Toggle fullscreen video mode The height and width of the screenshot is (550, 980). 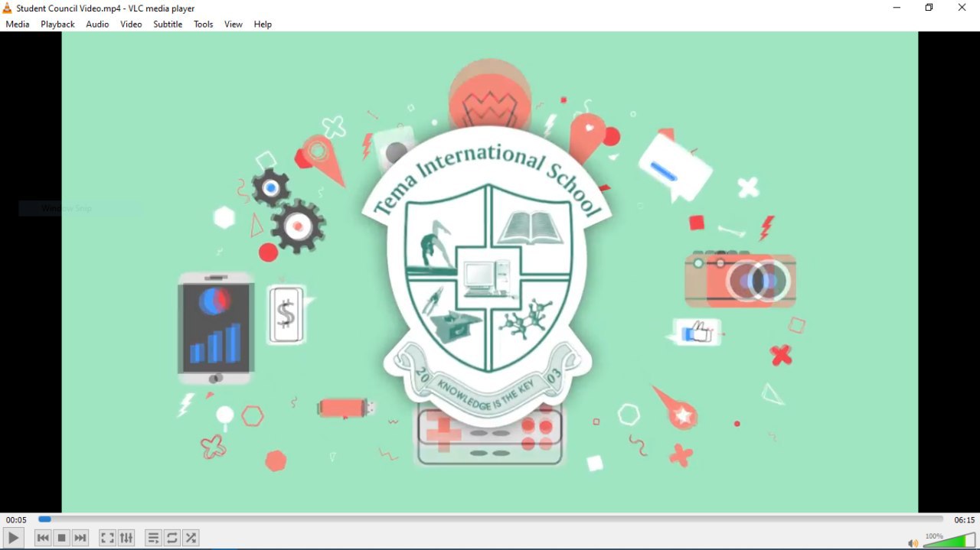click(107, 538)
